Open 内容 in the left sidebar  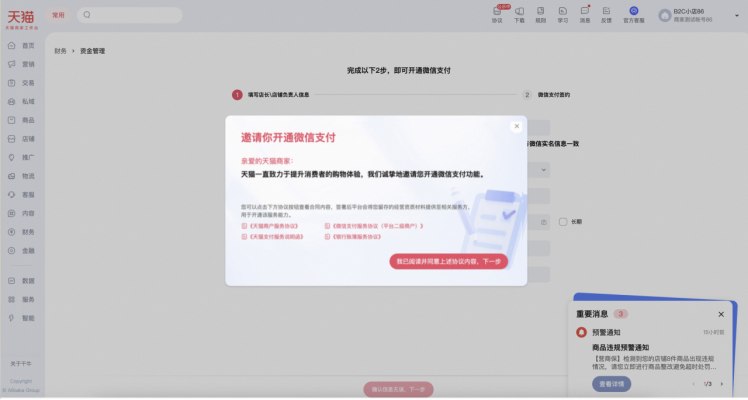[x=21, y=213]
